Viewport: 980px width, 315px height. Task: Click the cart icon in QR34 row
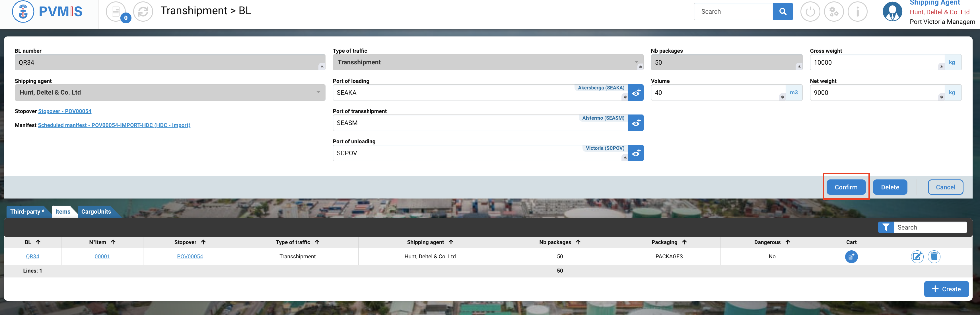851,257
